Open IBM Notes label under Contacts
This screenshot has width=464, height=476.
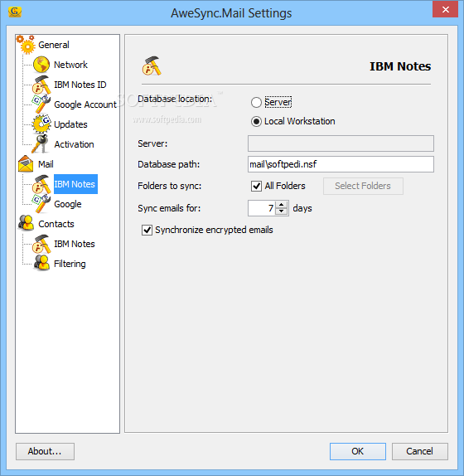coord(75,244)
